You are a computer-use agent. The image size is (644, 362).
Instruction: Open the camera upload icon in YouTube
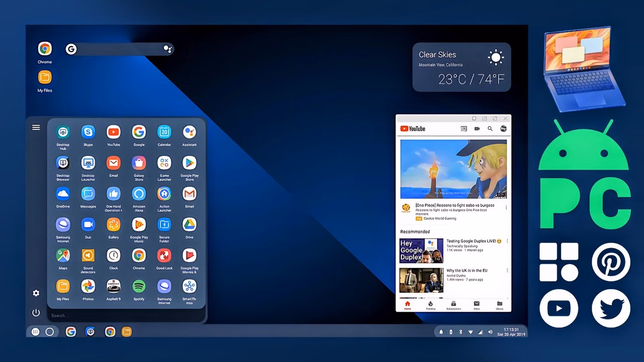tap(477, 129)
